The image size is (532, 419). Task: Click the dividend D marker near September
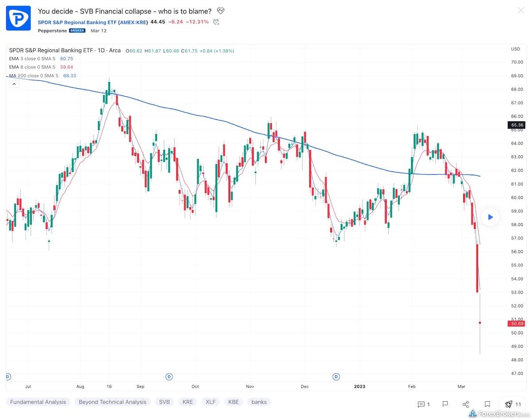[169, 377]
